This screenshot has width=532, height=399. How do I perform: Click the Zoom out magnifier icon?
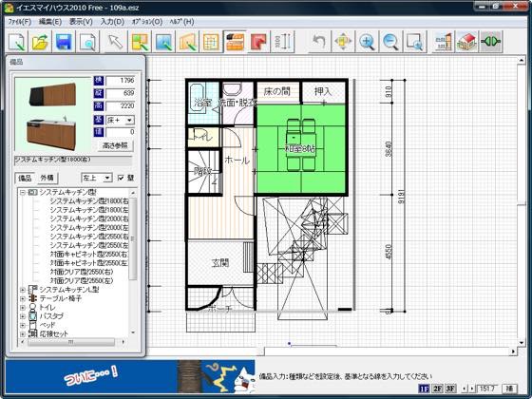click(390, 42)
